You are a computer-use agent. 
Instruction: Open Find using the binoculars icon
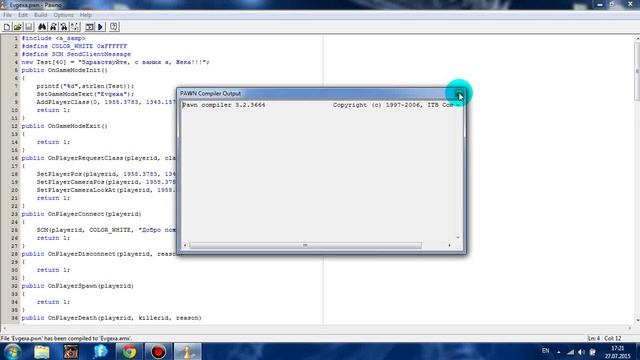[42, 27]
